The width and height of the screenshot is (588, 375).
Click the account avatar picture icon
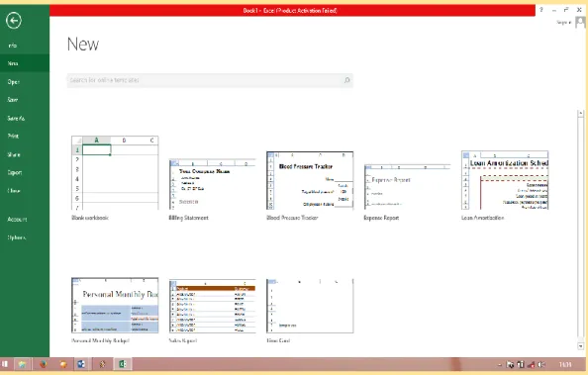click(x=580, y=23)
